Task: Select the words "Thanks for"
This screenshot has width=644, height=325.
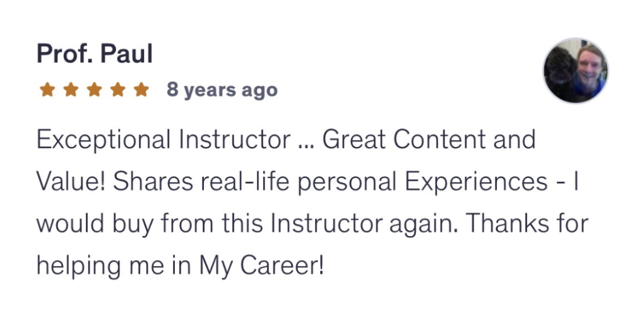Action: (527, 223)
